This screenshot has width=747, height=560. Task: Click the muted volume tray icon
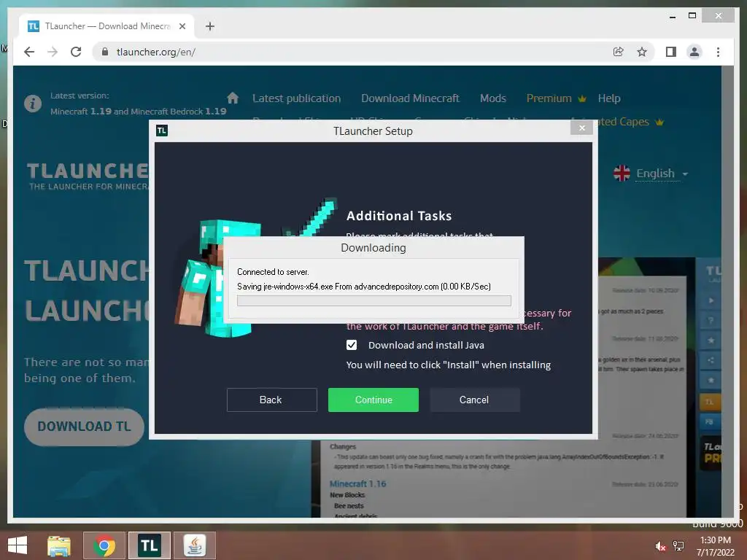click(x=660, y=546)
